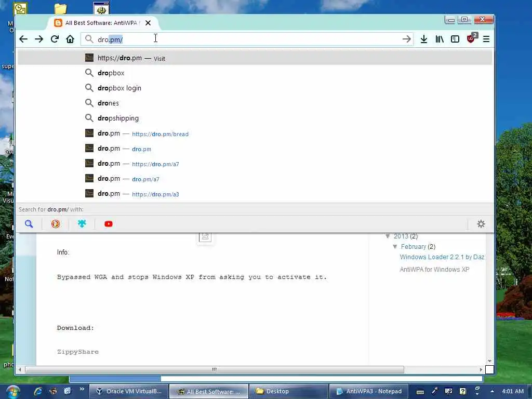The width and height of the screenshot is (532, 399).
Task: Click the favicon of the Blogger tab
Action: pos(58,23)
